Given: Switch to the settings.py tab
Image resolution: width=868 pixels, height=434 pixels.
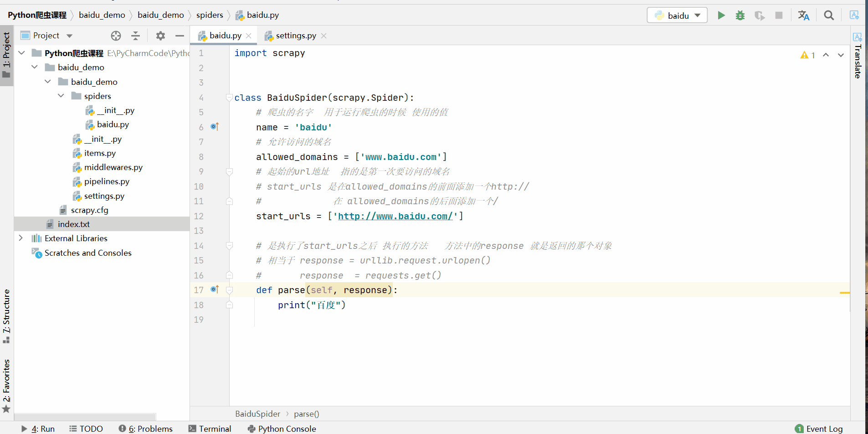Looking at the screenshot, I should (294, 36).
